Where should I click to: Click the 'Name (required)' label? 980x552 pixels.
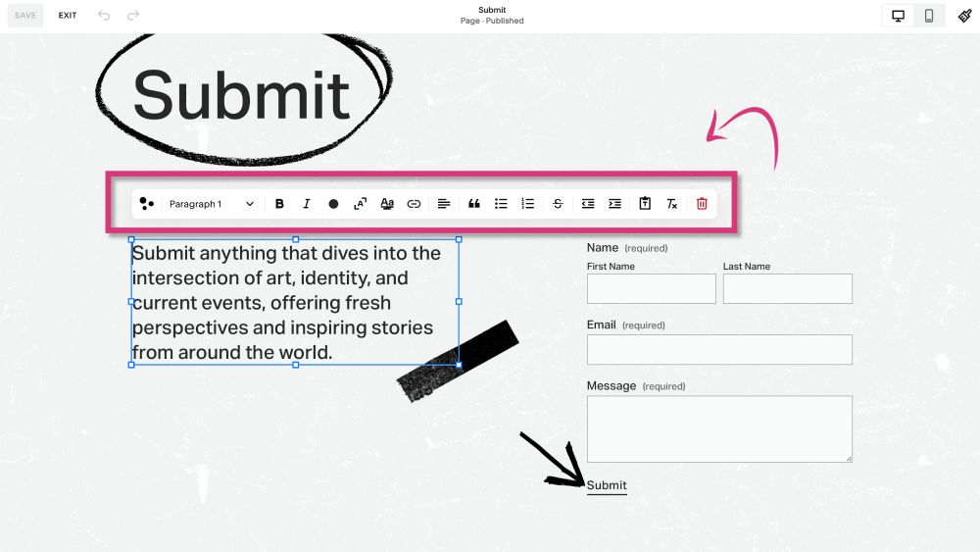tap(627, 247)
